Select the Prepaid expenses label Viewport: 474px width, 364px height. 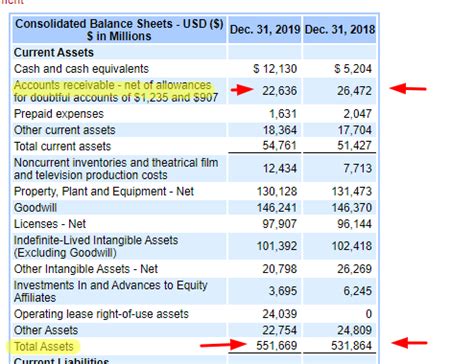[x=59, y=114]
